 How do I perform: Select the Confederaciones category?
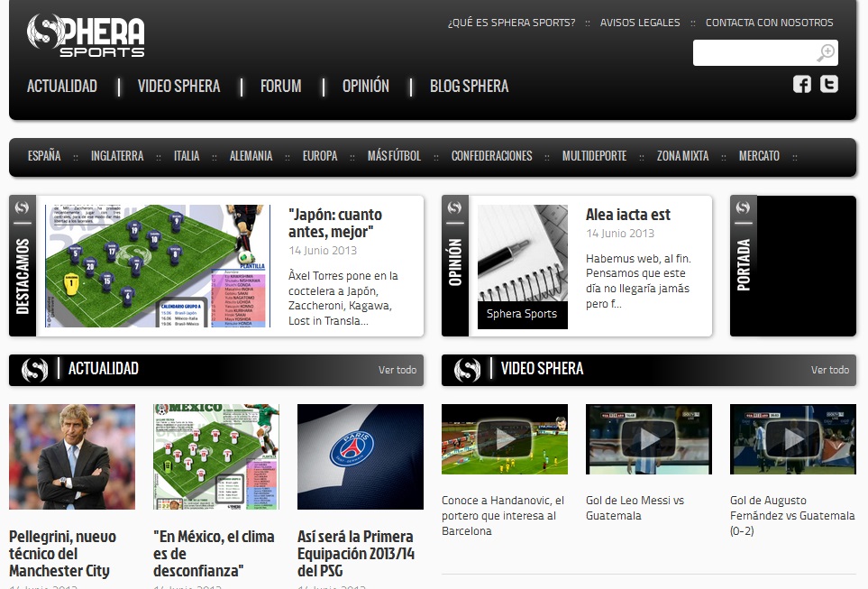pyautogui.click(x=491, y=156)
